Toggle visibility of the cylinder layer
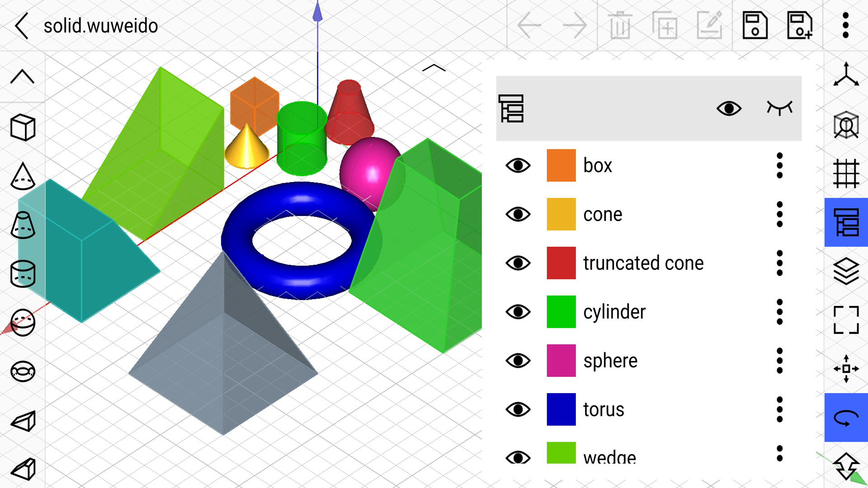The width and height of the screenshot is (868, 488). coord(518,311)
